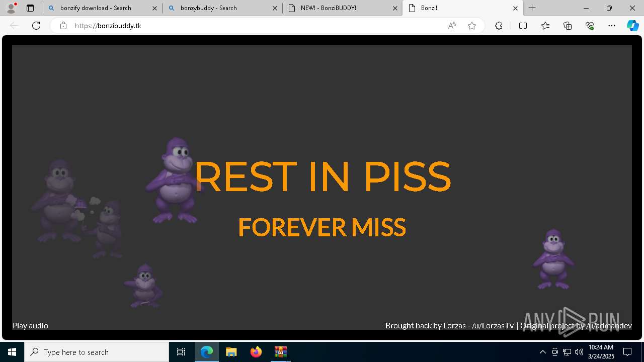This screenshot has width=644, height=362.
Task: Launch Firefox from taskbar
Action: tap(256, 352)
